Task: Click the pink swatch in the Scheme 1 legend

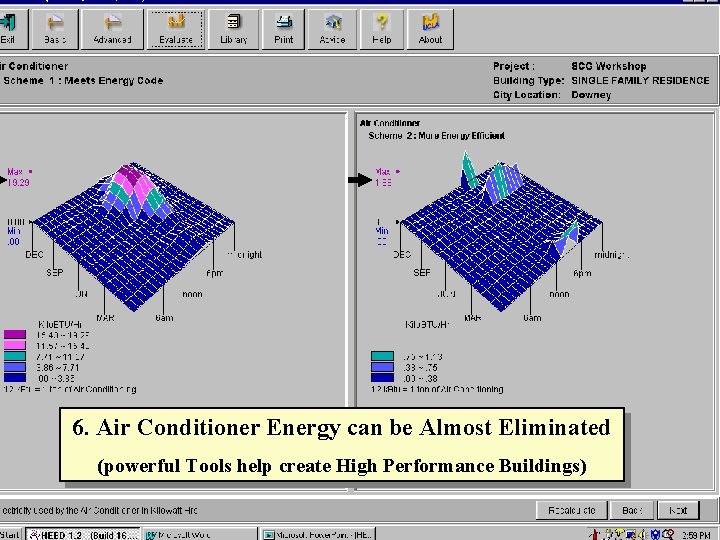Action: (x=15, y=345)
